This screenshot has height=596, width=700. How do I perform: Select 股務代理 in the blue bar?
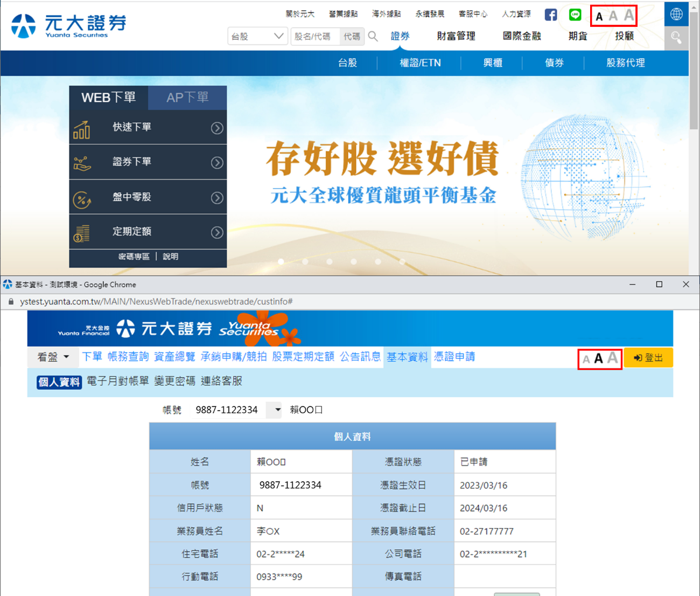pos(626,63)
